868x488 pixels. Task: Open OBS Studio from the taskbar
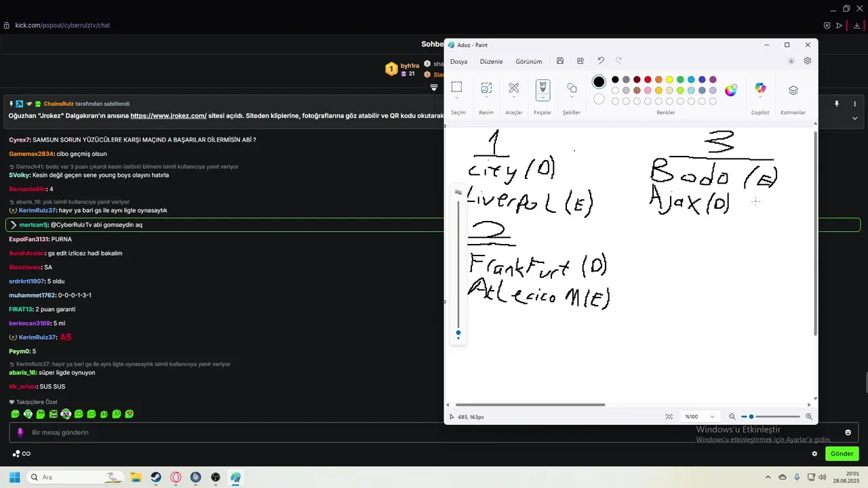pos(216,477)
